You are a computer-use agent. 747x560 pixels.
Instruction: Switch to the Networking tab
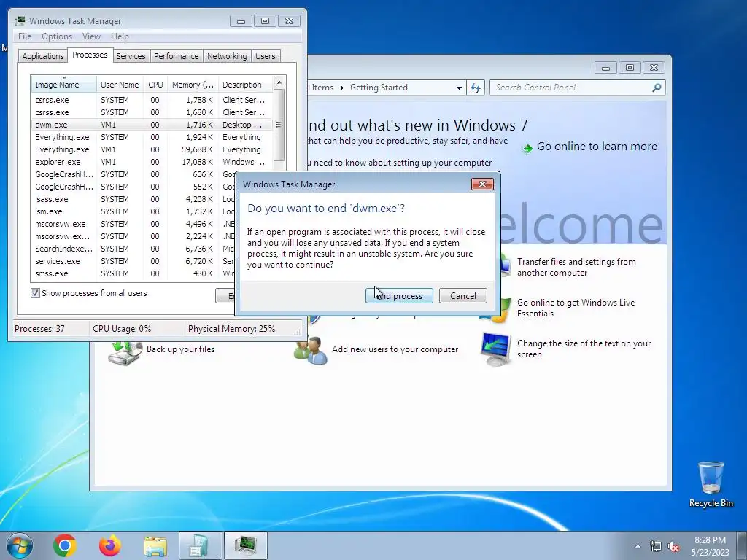tap(227, 56)
